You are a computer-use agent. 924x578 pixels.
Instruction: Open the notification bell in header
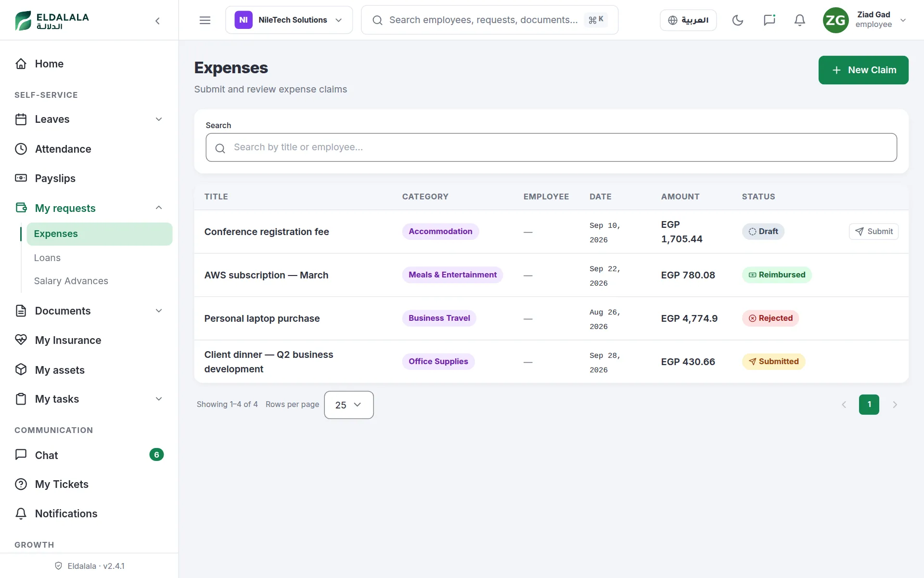800,20
